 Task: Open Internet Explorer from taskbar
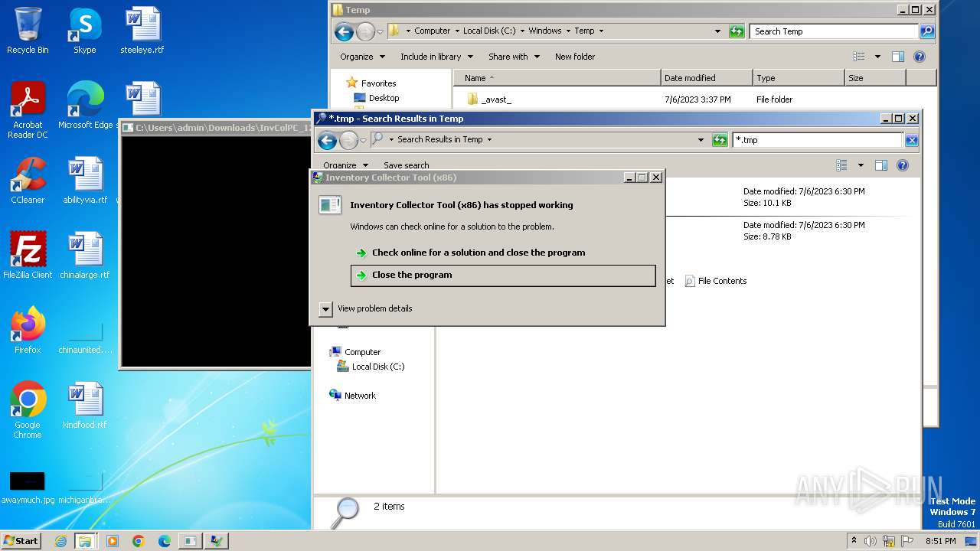60,541
